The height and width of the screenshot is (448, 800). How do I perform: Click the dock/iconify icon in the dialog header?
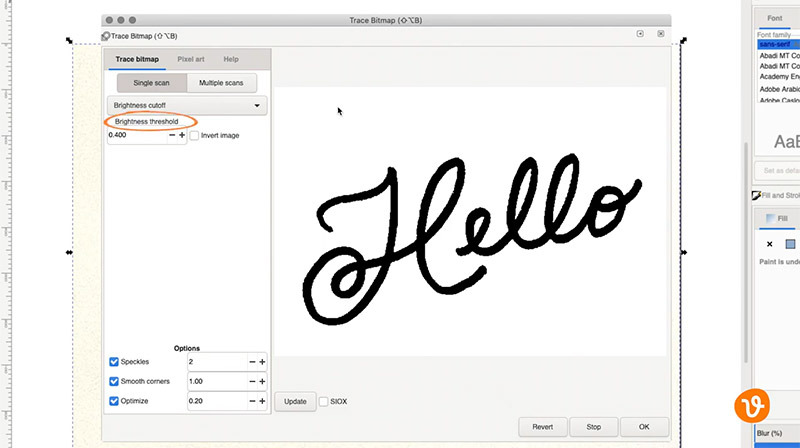click(x=640, y=34)
